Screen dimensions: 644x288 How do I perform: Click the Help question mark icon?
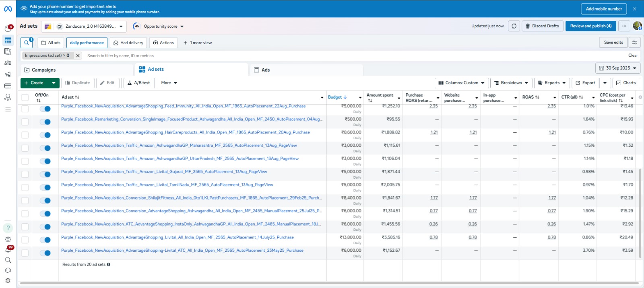coord(8,228)
